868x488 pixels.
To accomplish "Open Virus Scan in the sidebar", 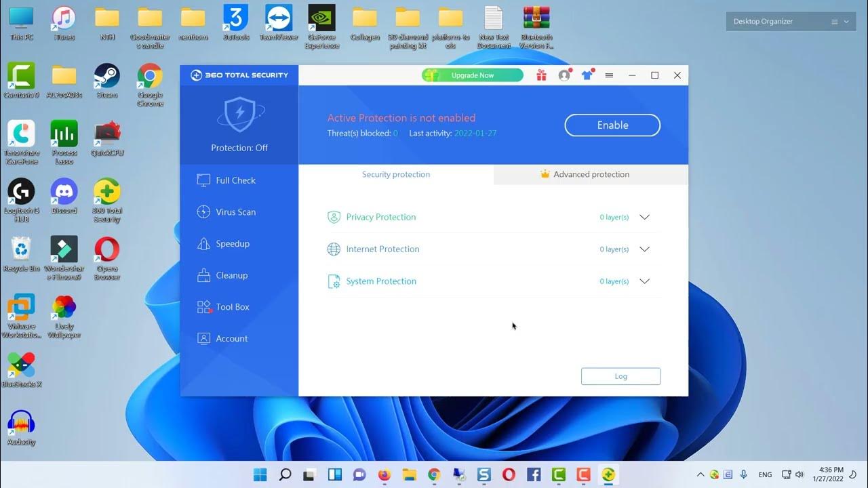I will click(226, 212).
